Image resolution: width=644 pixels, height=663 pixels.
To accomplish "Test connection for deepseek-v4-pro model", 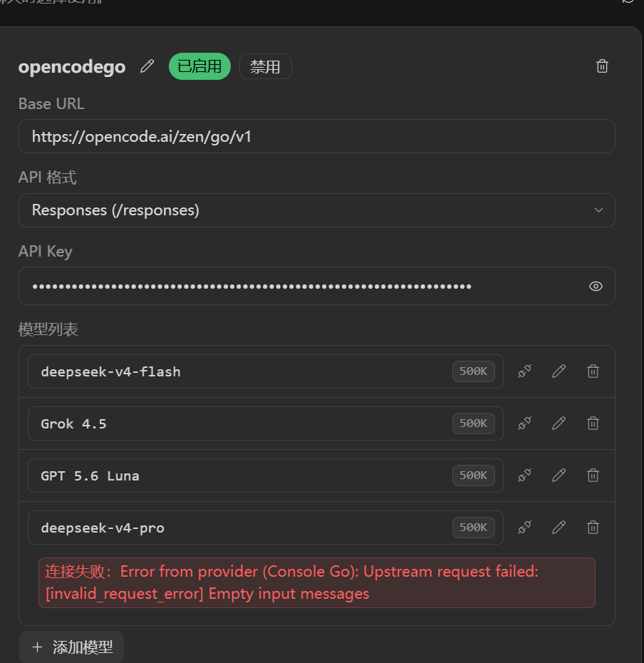I will point(524,528).
